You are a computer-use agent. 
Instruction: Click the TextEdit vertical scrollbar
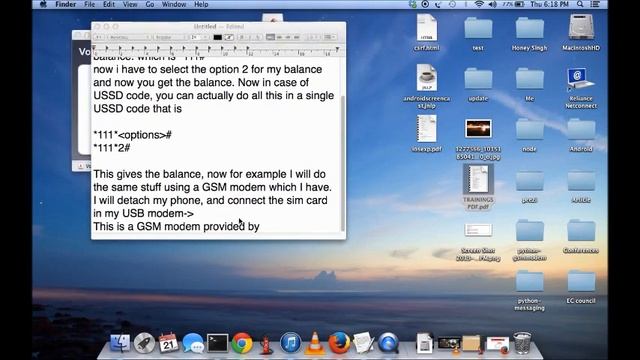[343, 163]
